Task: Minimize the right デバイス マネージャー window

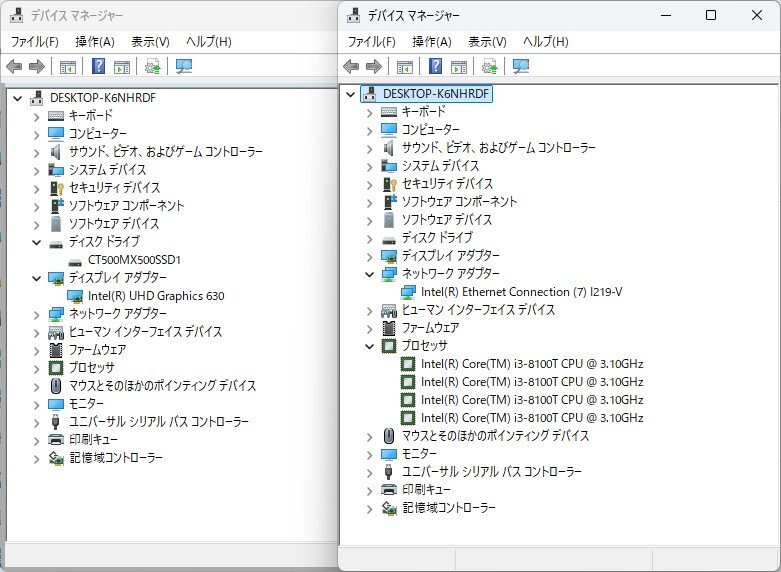Action: tap(666, 15)
